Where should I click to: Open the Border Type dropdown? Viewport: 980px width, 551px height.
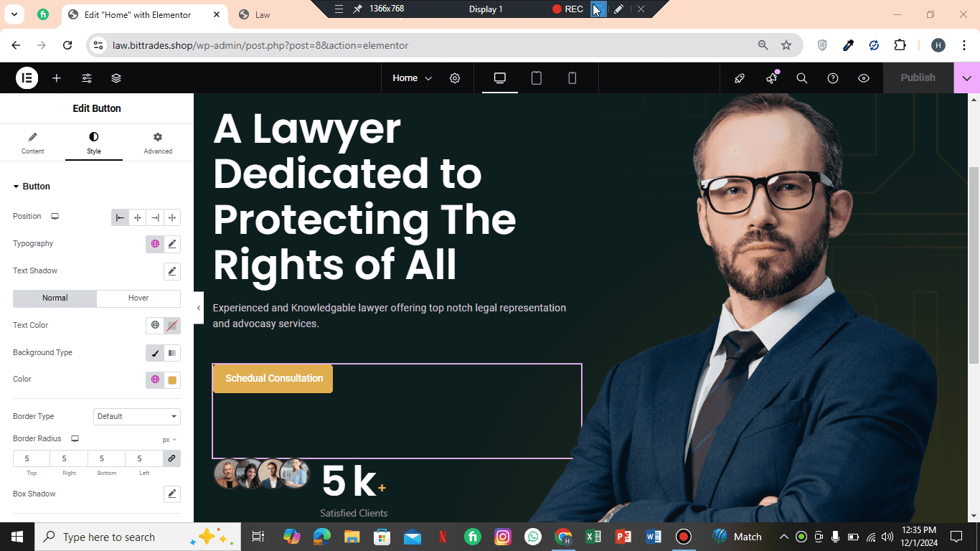click(x=137, y=417)
